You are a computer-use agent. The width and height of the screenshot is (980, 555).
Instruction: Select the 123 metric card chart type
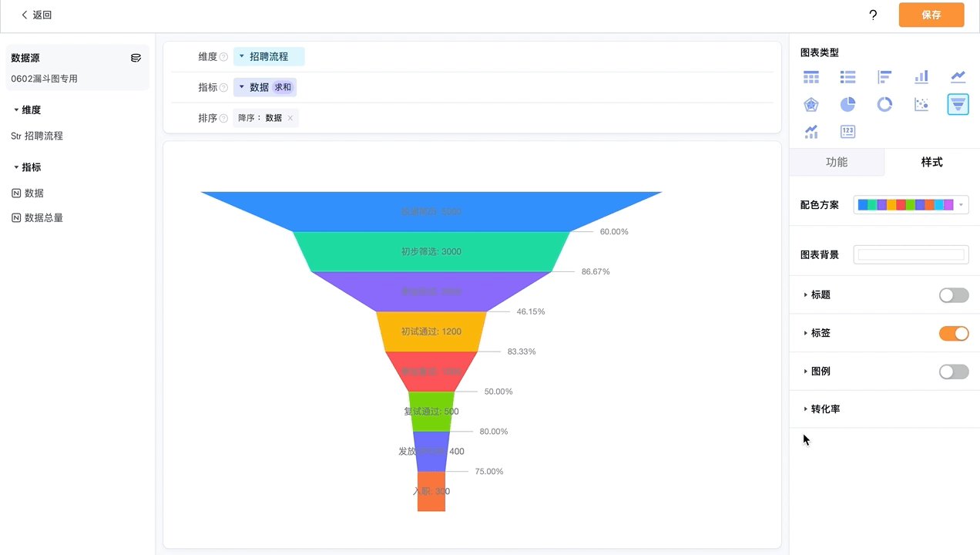[847, 132]
